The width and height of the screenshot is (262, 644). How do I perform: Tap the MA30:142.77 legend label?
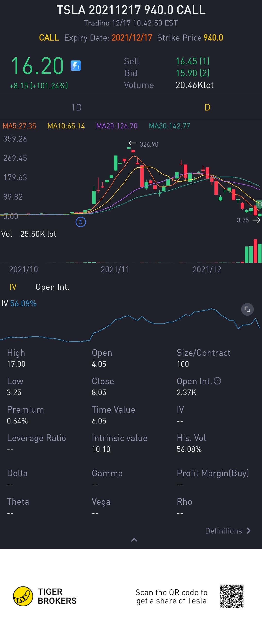pyautogui.click(x=169, y=126)
